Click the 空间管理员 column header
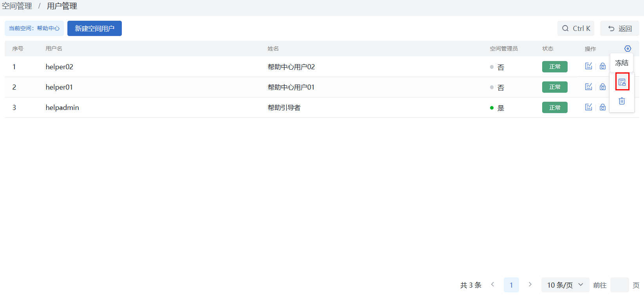644x297 pixels. (504, 49)
